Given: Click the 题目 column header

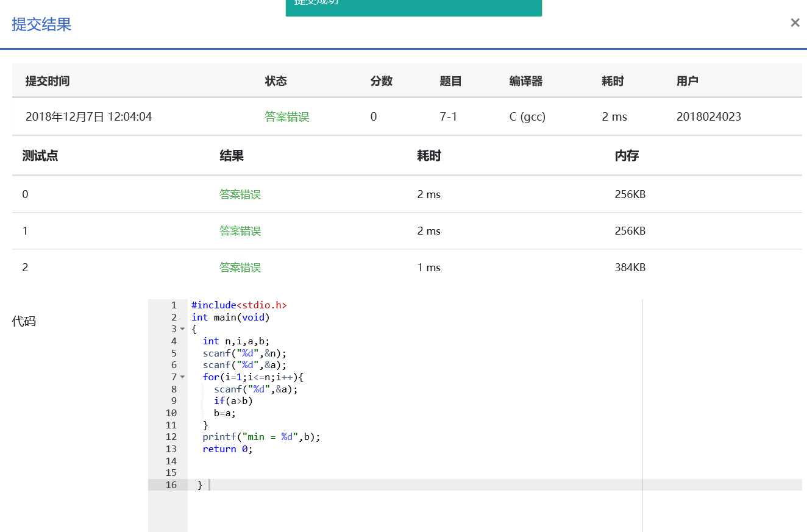Looking at the screenshot, I should tap(451, 81).
